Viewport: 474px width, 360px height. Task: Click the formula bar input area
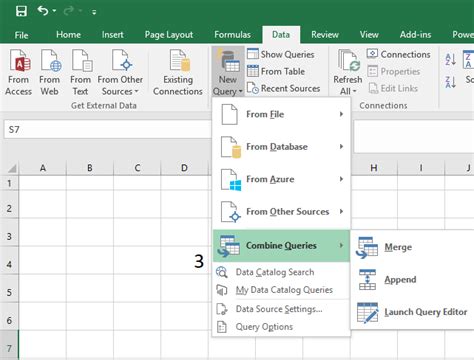(414, 137)
